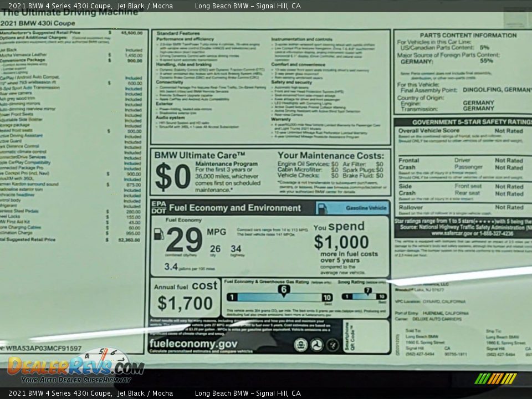Click the top caption Long Beach BMW – Signal Hill, CA
The image size is (532, 399).
click(248, 6)
